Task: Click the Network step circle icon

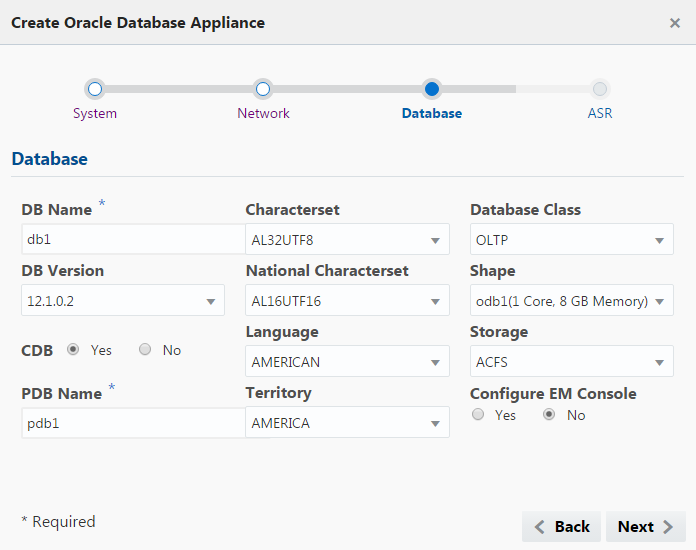Action: click(x=263, y=89)
